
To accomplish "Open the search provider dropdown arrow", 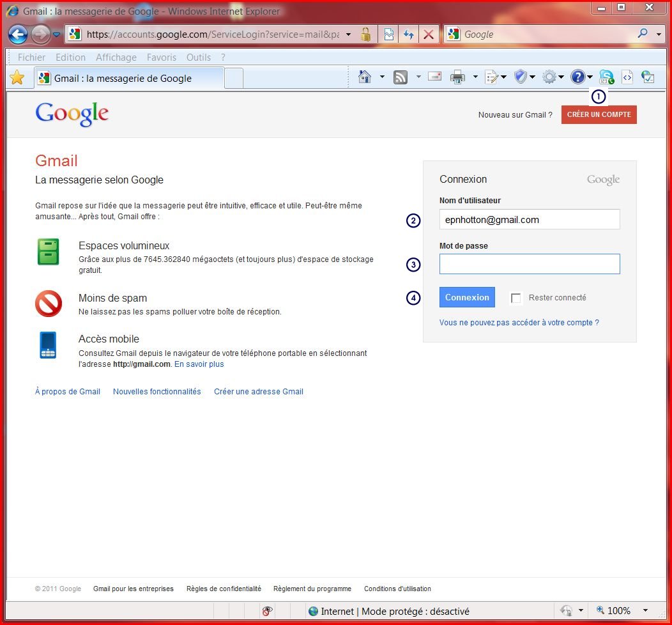I will 659,35.
